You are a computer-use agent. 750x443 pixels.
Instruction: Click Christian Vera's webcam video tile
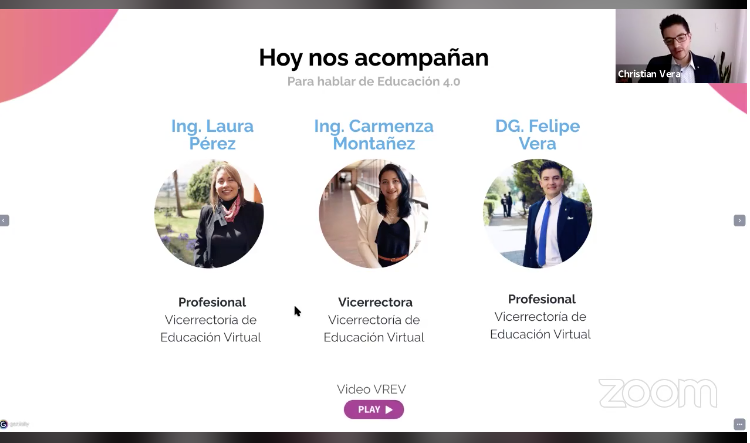pos(681,46)
